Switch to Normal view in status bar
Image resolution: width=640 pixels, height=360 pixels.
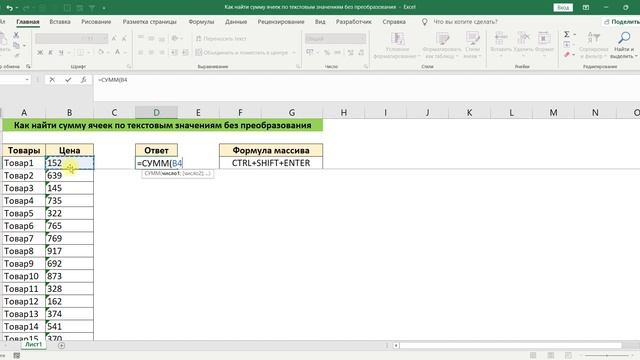tap(533, 356)
